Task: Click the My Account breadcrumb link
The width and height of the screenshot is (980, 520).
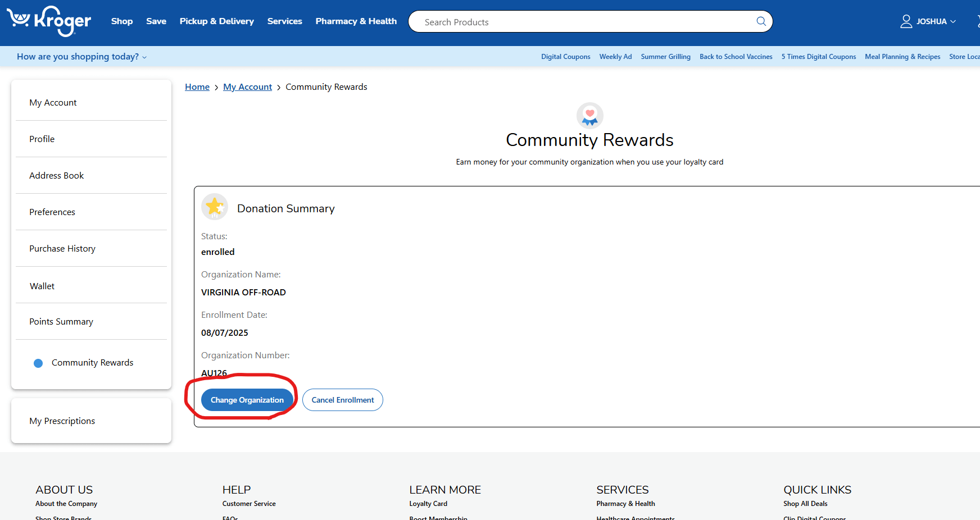Action: point(247,87)
